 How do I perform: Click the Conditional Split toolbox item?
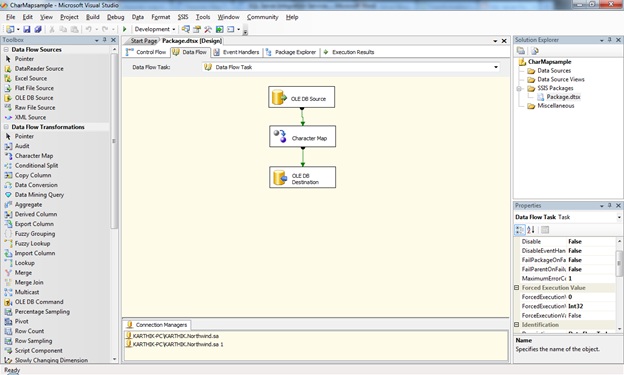36,165
